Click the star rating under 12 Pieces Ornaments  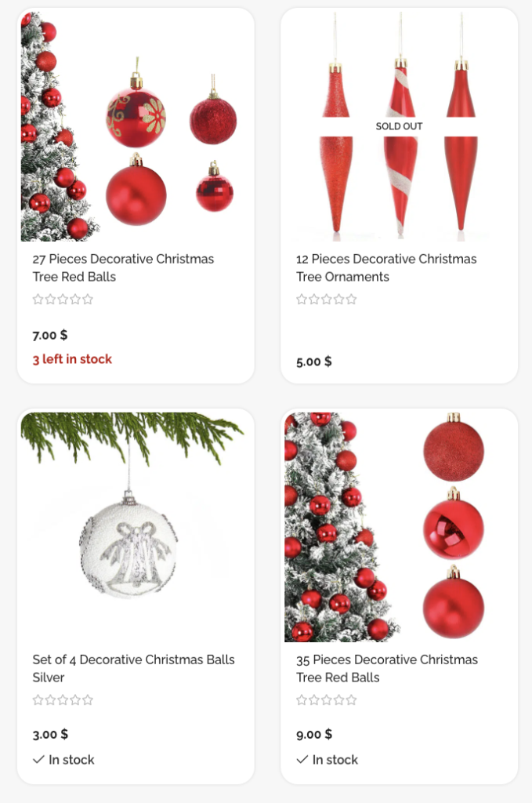point(327,299)
